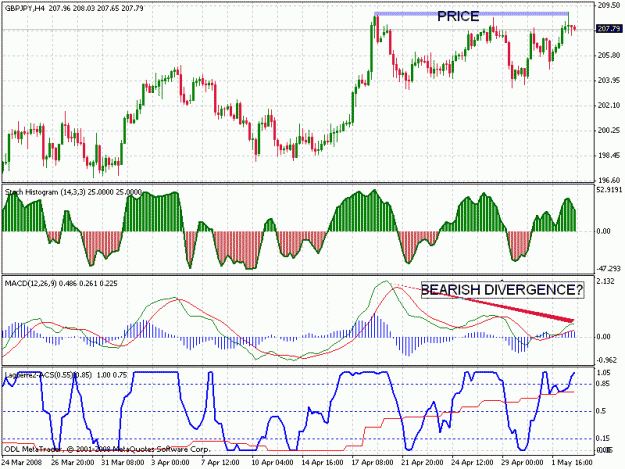This screenshot has width=625, height=469.
Task: Click the 52.9191 Stoch scale value
Action: [x=609, y=190]
